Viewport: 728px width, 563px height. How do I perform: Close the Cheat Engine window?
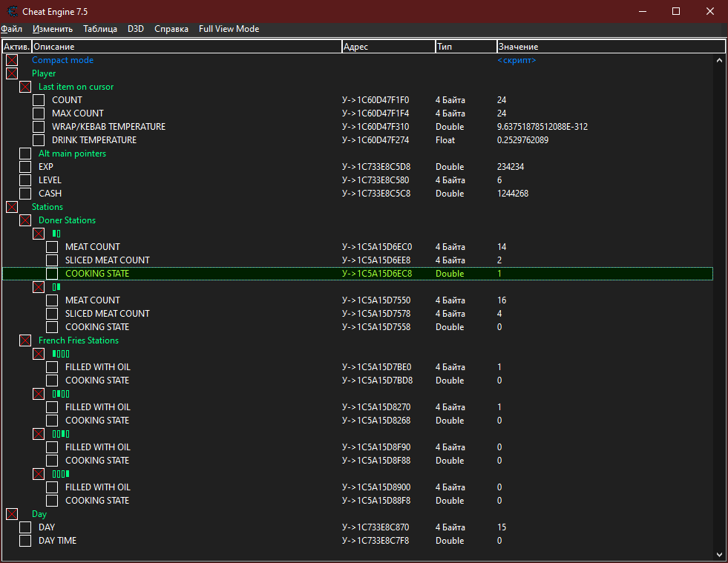pyautogui.click(x=710, y=12)
